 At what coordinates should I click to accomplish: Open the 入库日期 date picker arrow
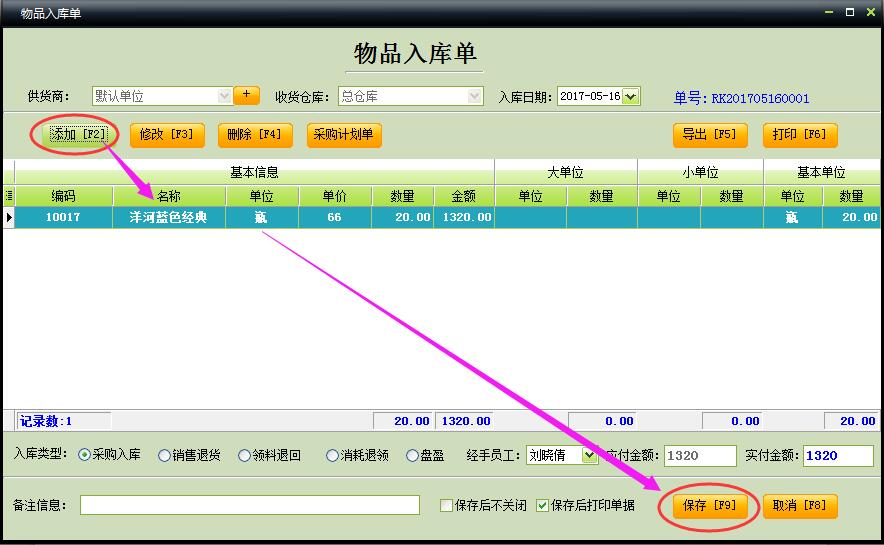coord(630,96)
